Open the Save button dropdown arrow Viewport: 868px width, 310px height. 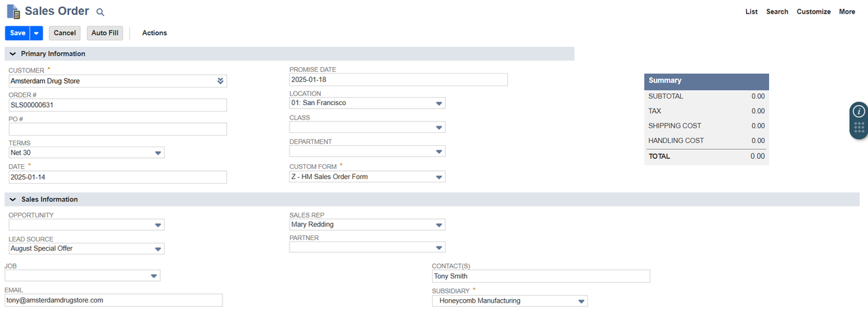37,33
